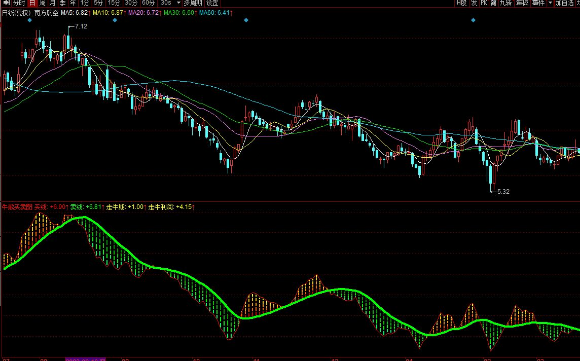The image size is (580, 361).
Task: Switch chart to 月 monthly period
Action: [53, 3]
